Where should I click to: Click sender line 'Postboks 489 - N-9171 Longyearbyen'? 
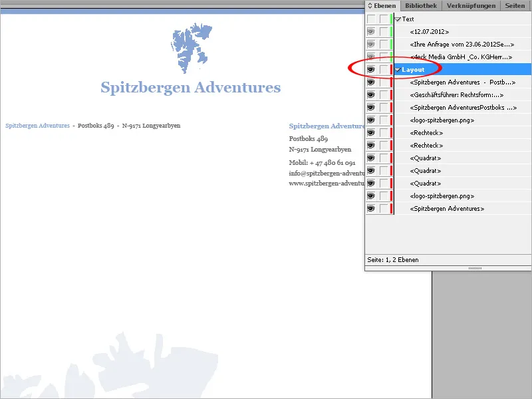coord(129,126)
